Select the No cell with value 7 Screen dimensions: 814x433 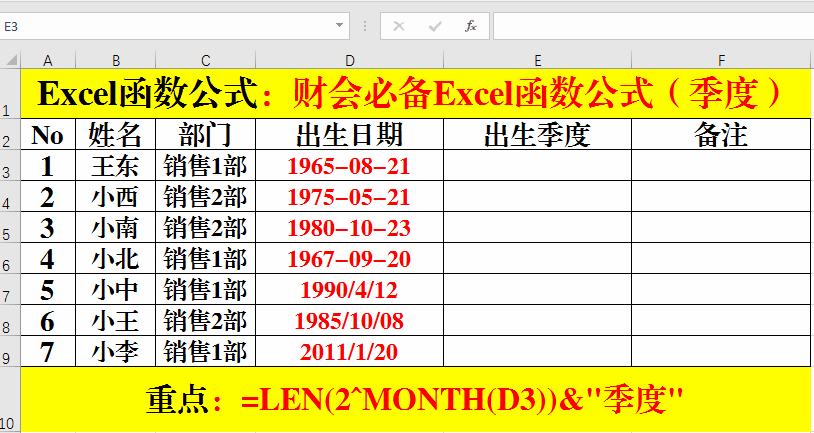coord(48,351)
